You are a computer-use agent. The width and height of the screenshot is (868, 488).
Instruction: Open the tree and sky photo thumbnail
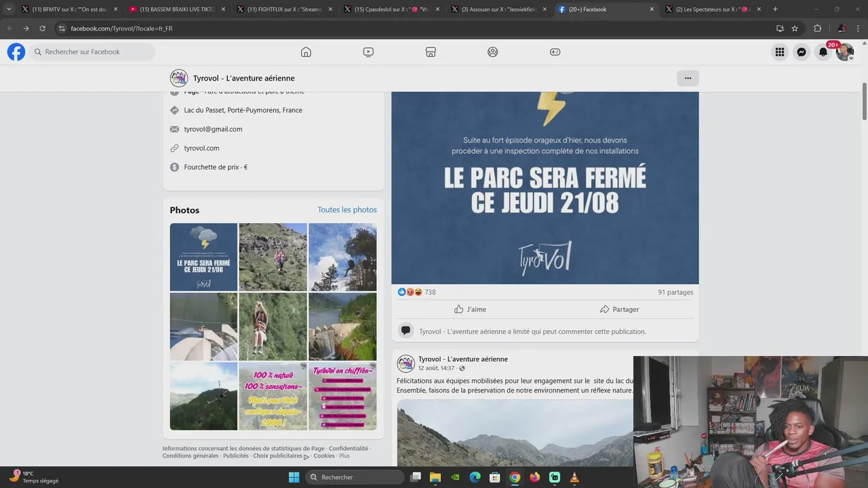point(342,257)
